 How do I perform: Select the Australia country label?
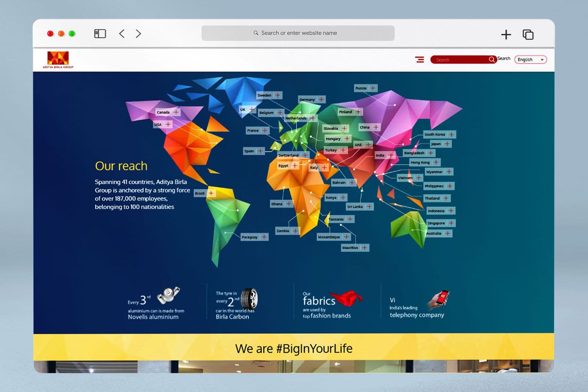tap(434, 233)
